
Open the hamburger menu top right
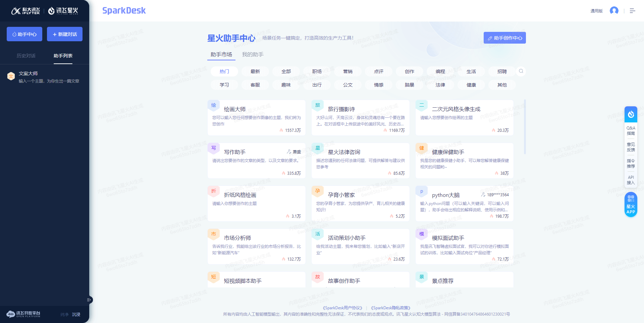coord(633,11)
